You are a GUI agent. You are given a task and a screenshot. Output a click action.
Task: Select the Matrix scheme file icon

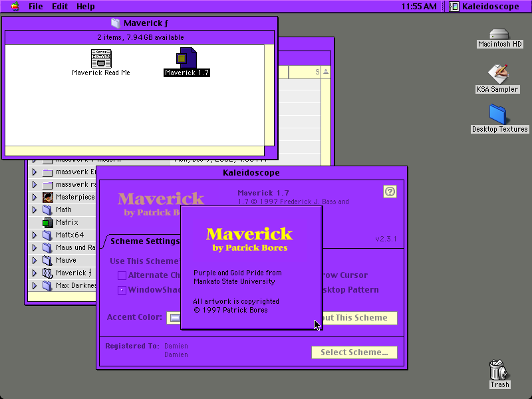(x=48, y=223)
